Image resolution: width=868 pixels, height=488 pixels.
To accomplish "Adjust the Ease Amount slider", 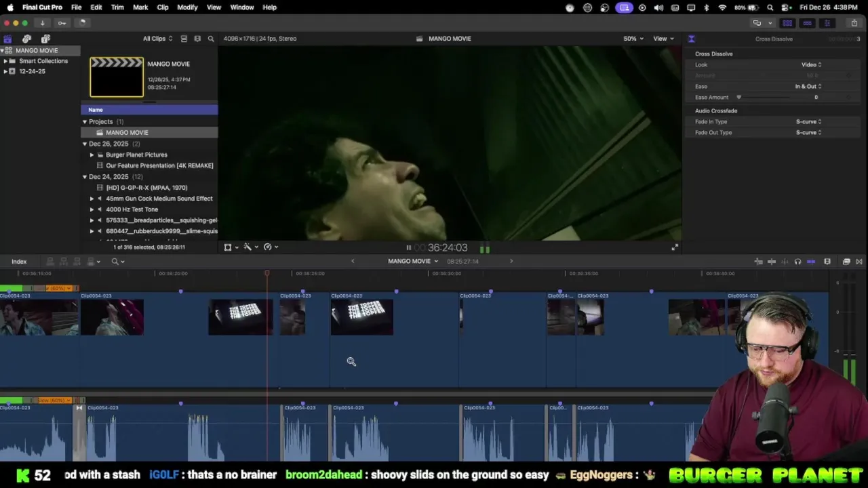I will click(738, 97).
